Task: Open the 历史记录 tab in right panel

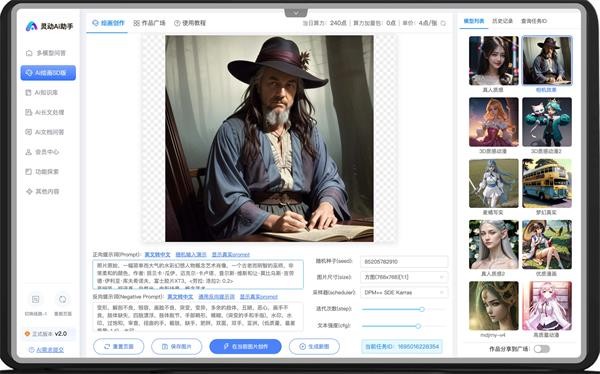Action: click(x=502, y=21)
